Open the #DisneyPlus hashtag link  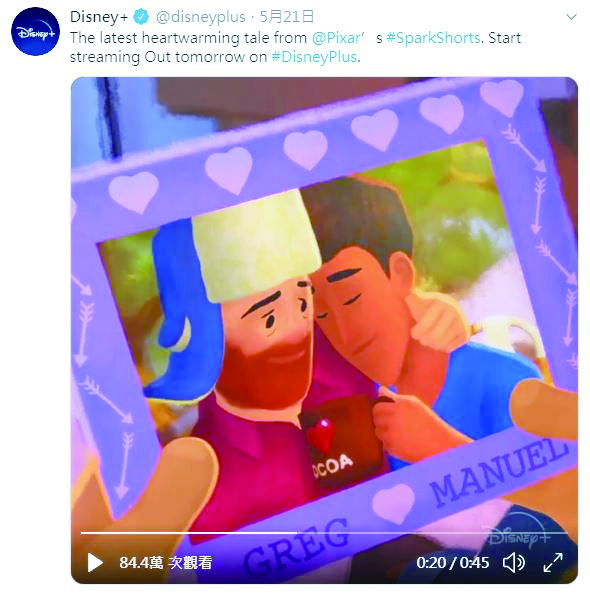point(314,57)
